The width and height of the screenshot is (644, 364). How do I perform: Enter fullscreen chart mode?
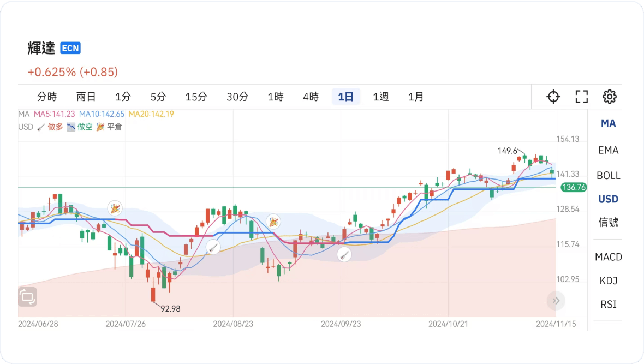[582, 97]
